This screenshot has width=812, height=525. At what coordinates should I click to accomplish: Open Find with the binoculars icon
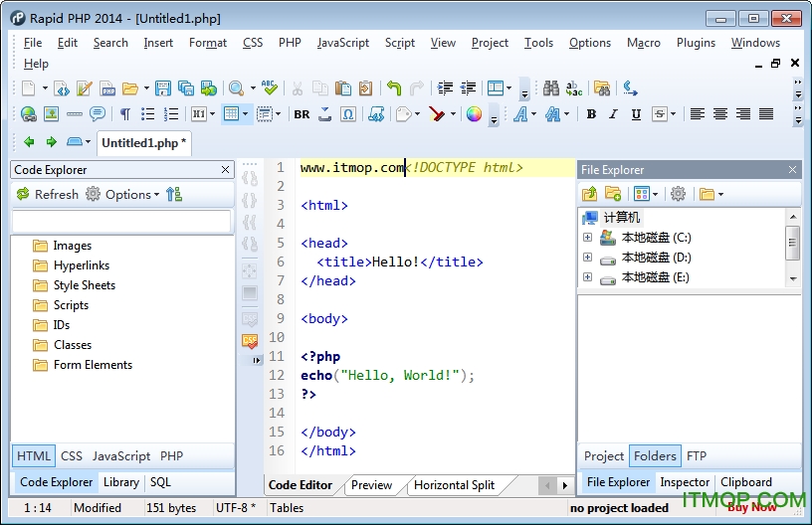tap(551, 88)
